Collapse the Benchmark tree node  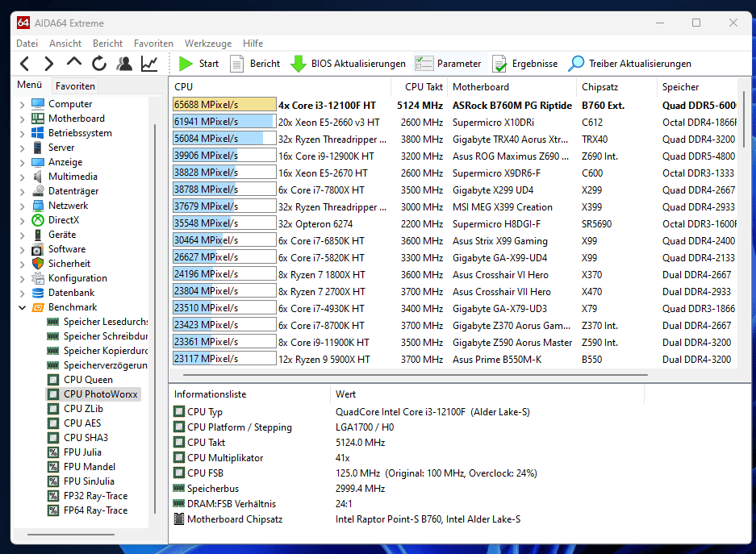click(x=22, y=307)
